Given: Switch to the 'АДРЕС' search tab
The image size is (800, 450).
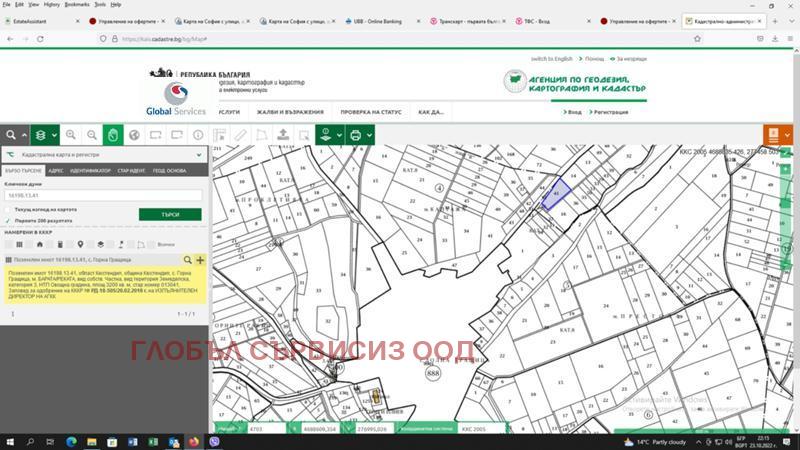Looking at the screenshot, I should tap(55, 171).
